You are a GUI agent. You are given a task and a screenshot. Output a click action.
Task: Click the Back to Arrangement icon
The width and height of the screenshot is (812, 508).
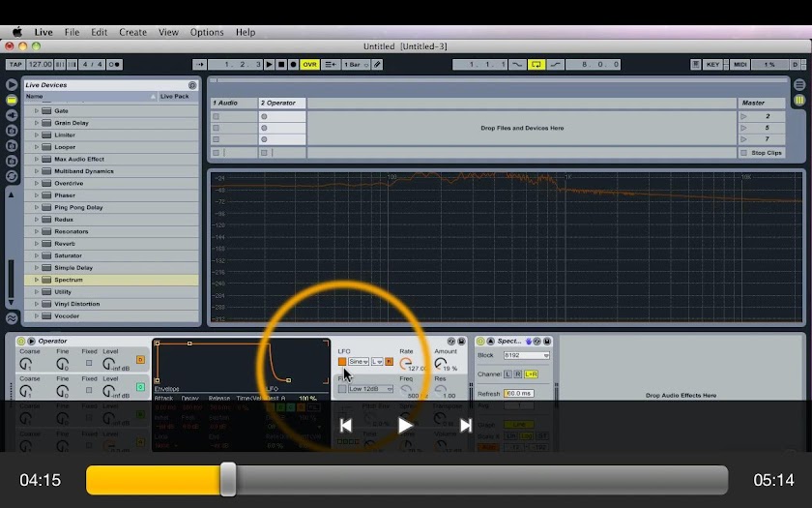(x=330, y=64)
